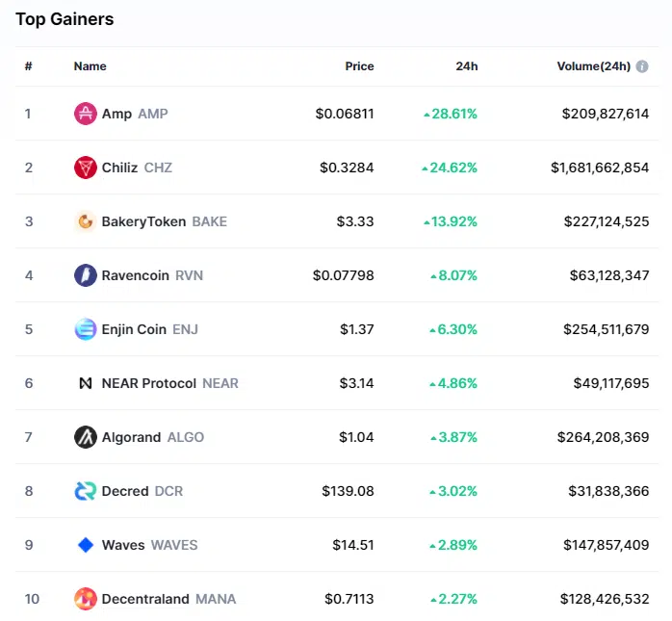Open the Chiliz CHZ coin link
672x621 pixels.
click(137, 168)
